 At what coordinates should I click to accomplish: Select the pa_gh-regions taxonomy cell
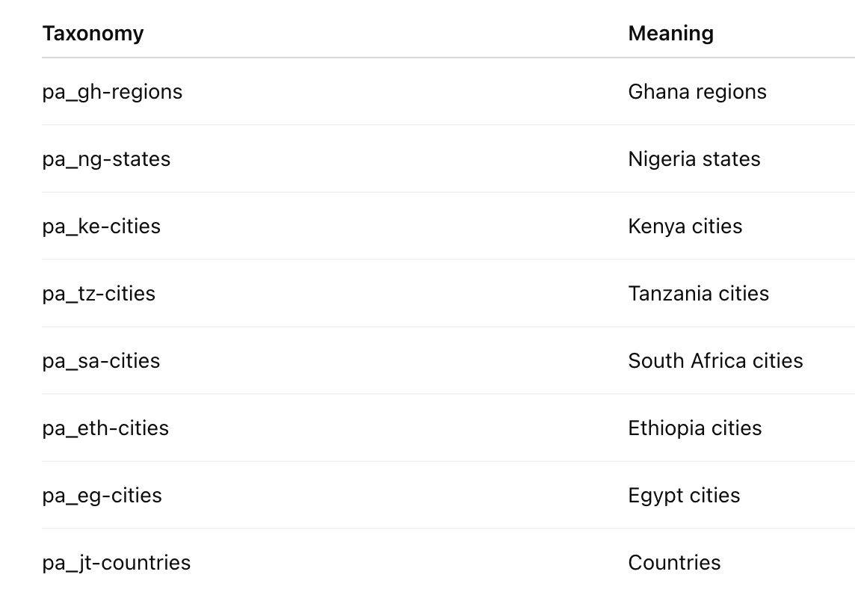coord(112,92)
